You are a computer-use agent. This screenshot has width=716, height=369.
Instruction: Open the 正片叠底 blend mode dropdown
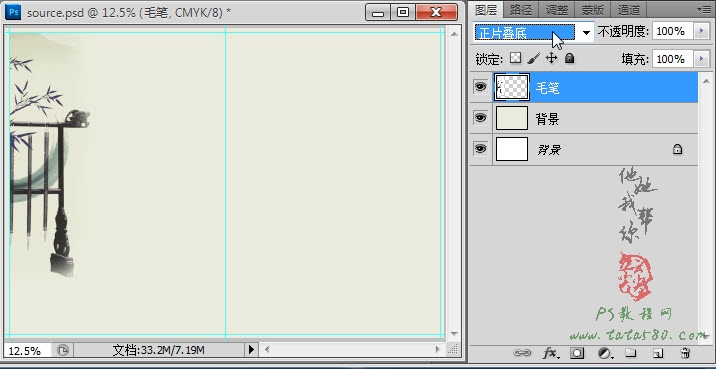point(534,32)
